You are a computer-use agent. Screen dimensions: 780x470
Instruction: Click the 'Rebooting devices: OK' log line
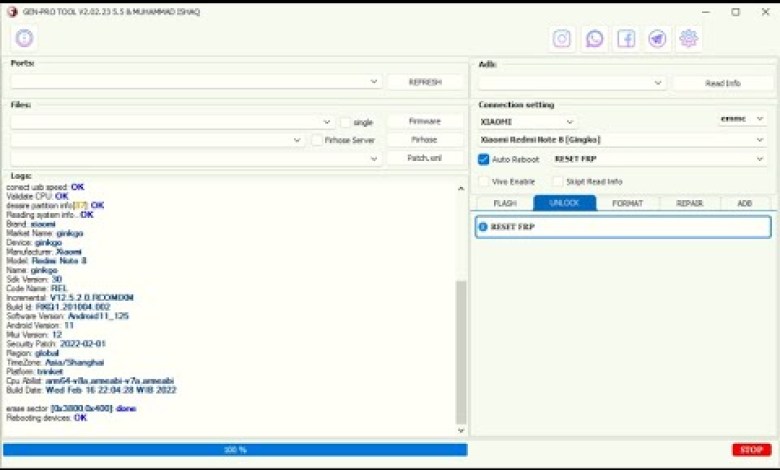click(x=47, y=418)
